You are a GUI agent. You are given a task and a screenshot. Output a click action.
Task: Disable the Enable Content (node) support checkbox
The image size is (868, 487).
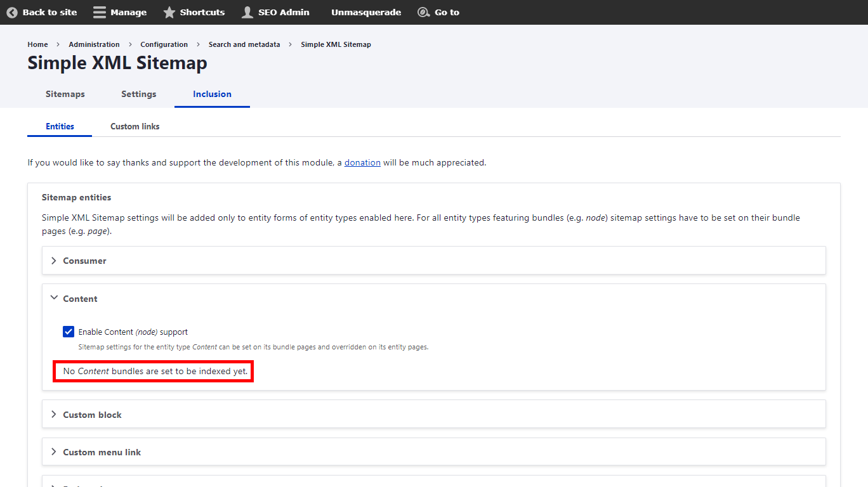69,332
